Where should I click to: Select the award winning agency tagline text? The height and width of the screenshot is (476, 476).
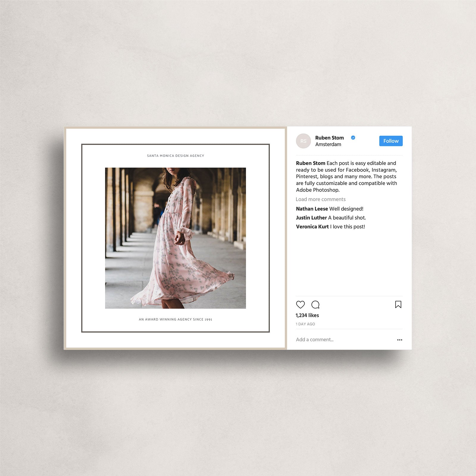175,320
